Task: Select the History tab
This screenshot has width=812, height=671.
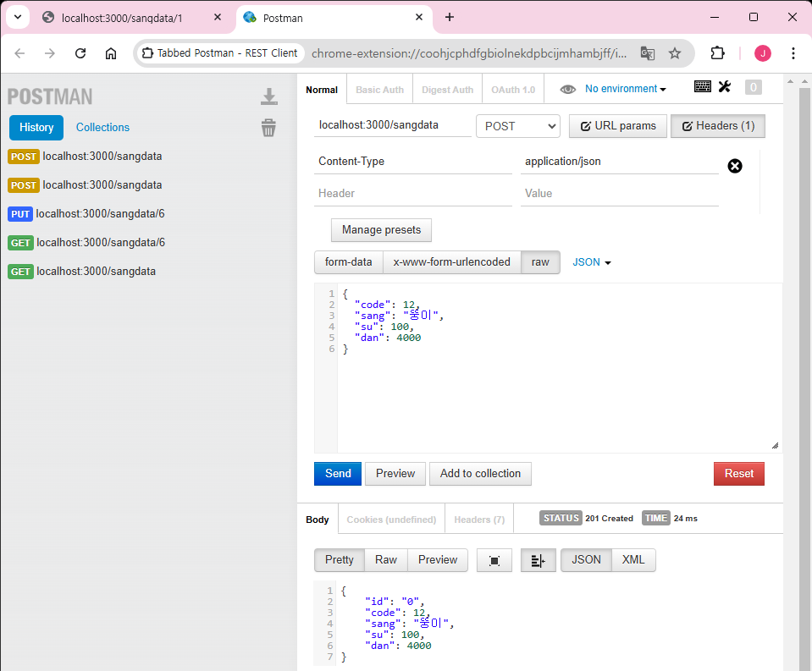Action: coord(36,127)
